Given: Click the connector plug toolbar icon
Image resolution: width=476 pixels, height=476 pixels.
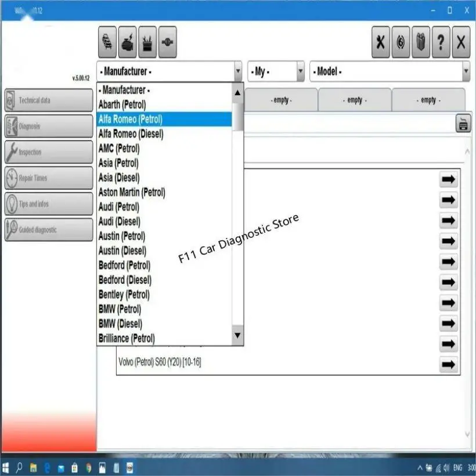Looking at the screenshot, I should point(167,42).
